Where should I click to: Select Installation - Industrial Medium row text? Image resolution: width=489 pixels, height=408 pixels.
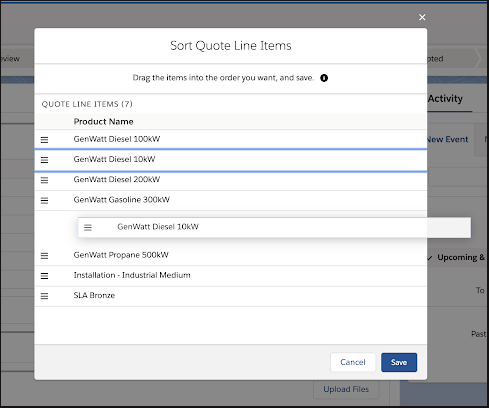point(132,275)
